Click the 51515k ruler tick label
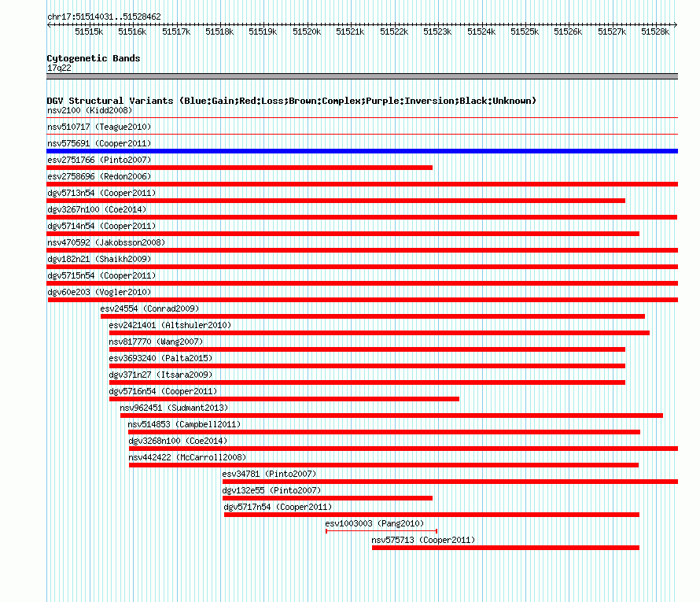Viewport: 700px width, 602px height. point(89,31)
